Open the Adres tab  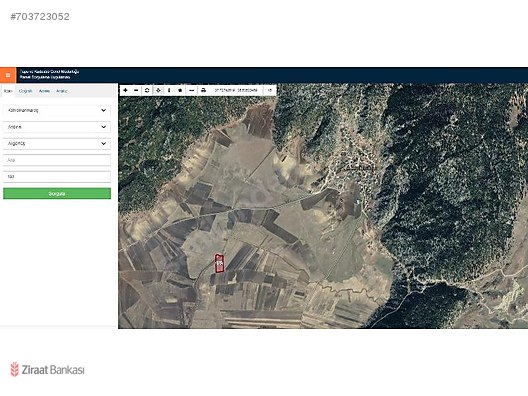click(x=44, y=91)
